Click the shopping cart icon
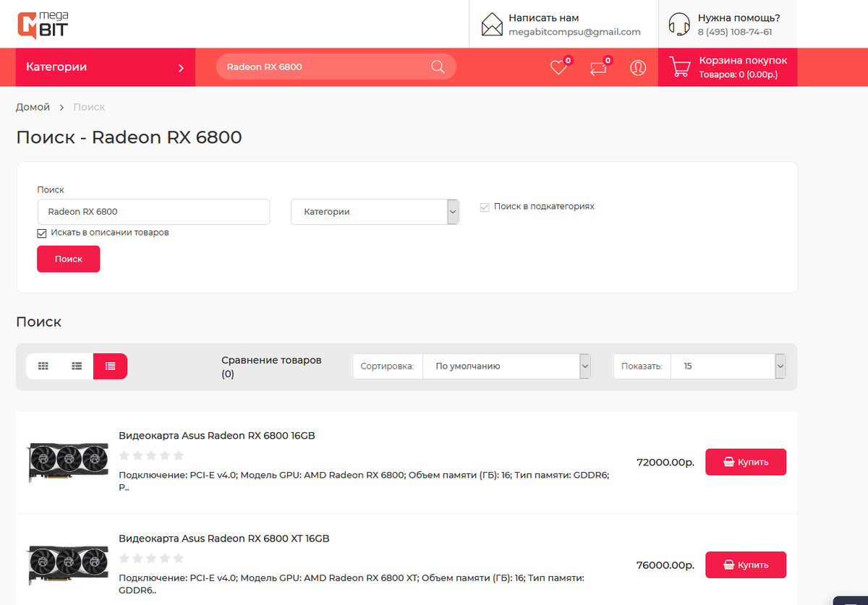868x605 pixels. [x=679, y=67]
